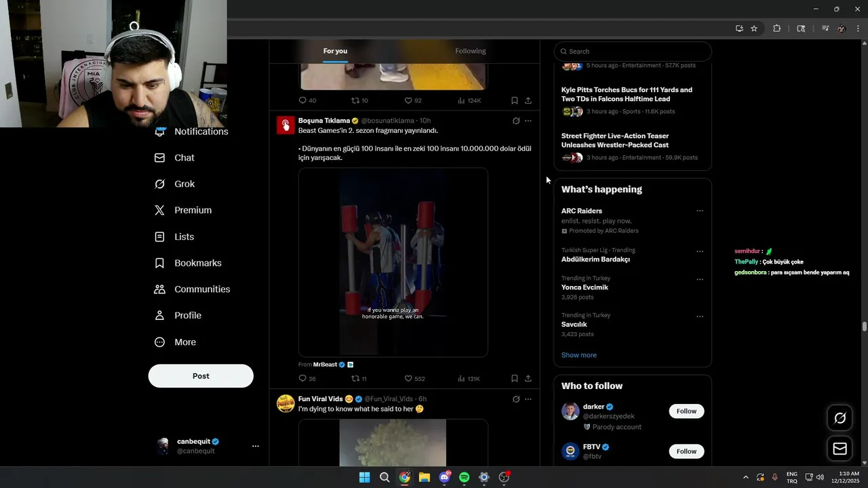Show hidden system tray icons

[745, 477]
